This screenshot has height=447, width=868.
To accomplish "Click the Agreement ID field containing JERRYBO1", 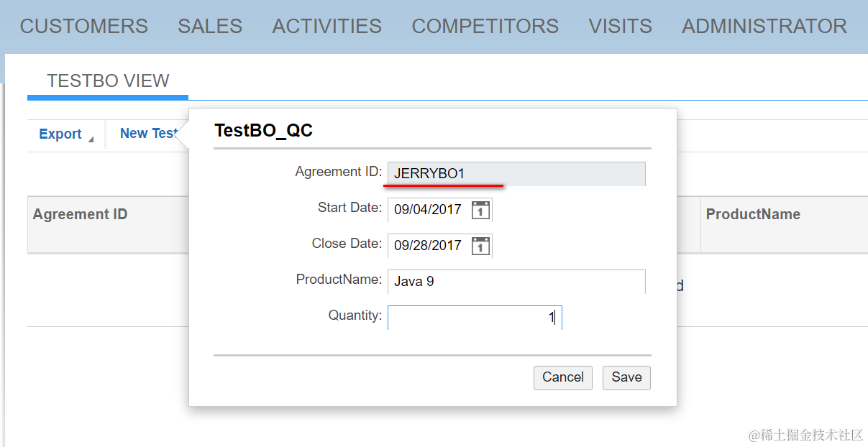I will 516,174.
